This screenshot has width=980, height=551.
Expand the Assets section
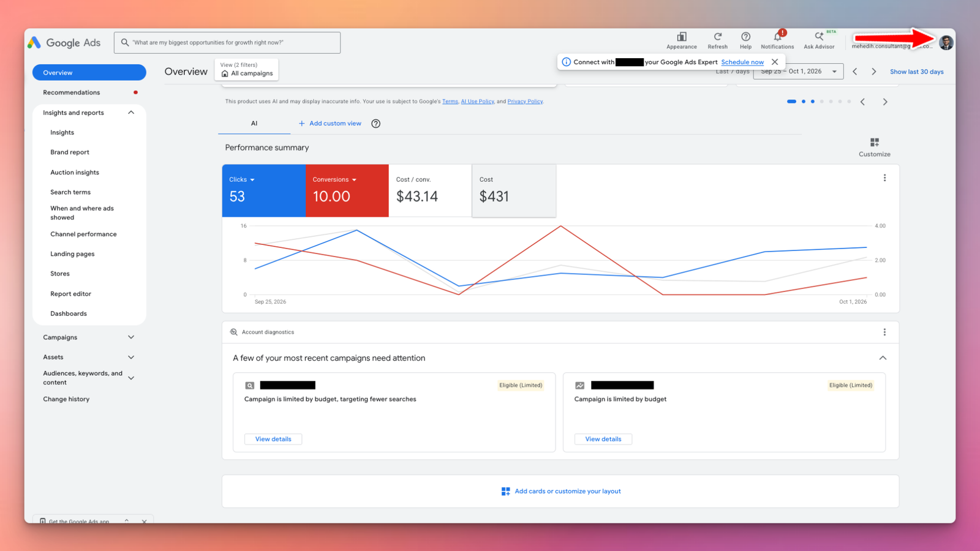click(131, 357)
